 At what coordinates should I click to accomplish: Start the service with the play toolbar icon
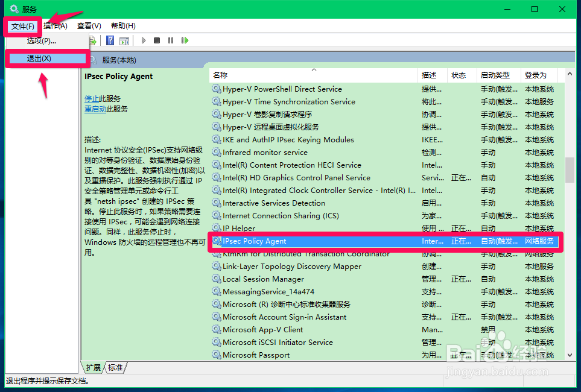[142, 40]
